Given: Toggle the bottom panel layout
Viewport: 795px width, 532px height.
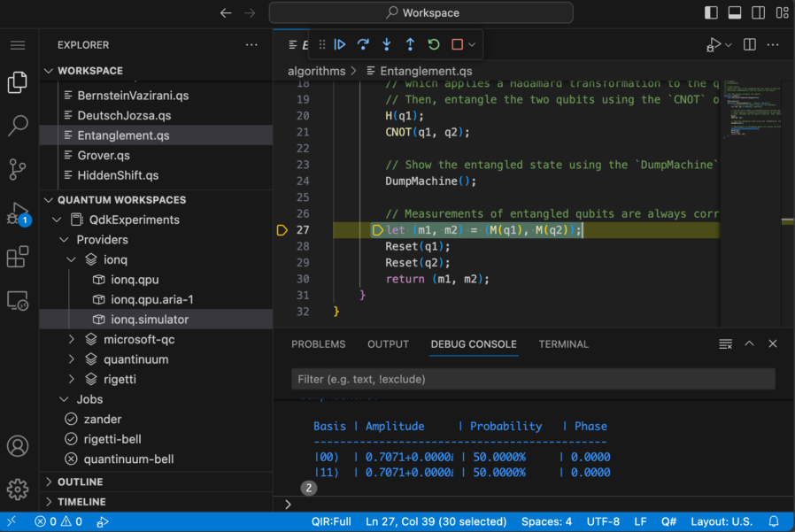Looking at the screenshot, I should [x=735, y=12].
